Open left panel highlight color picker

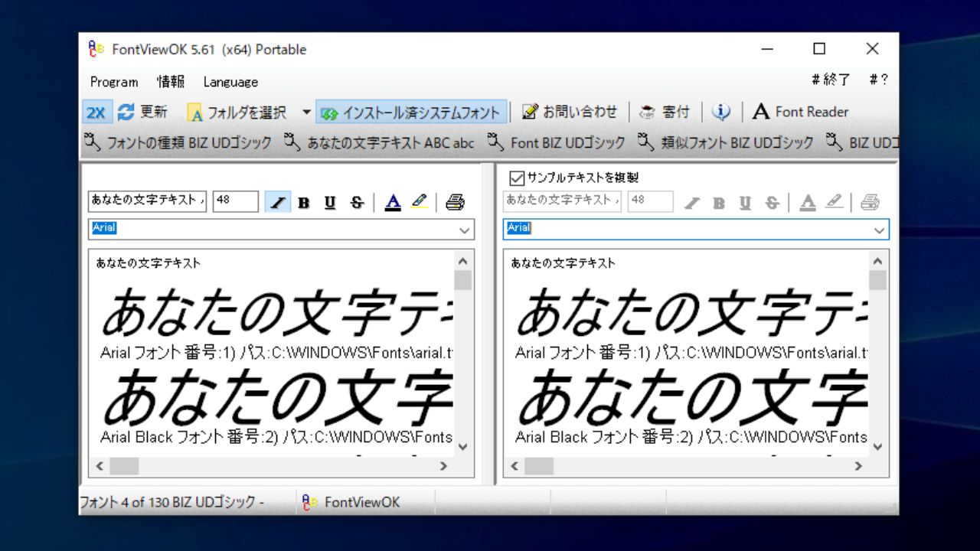click(419, 202)
